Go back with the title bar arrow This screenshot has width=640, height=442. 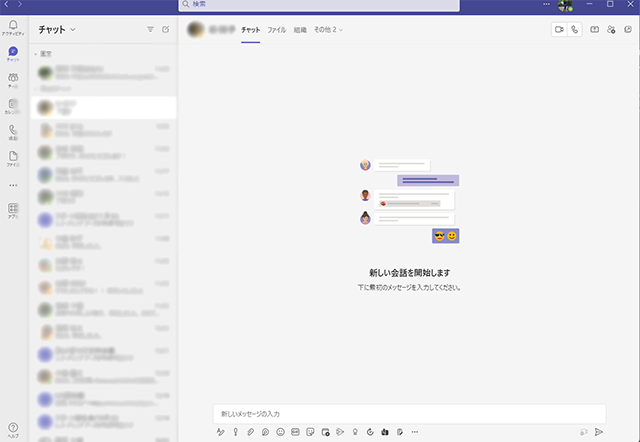click(6, 4)
